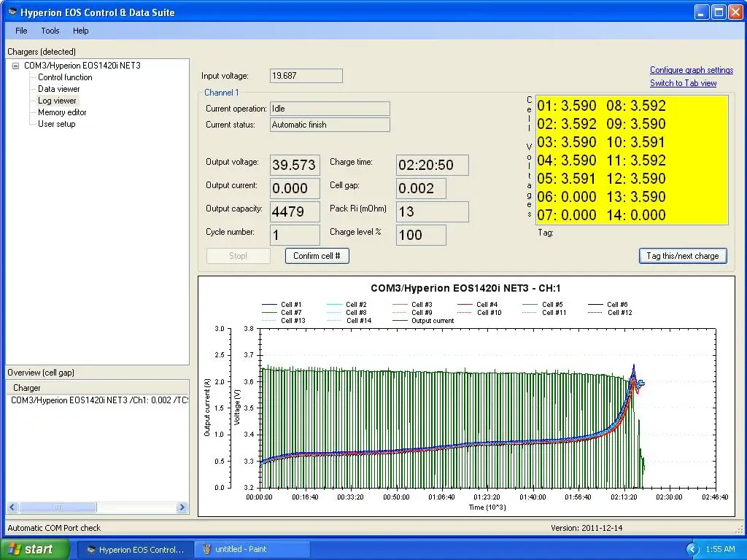Select COM3/Hyperion EOS1420i NET3 charger in tree
Screen dimensions: 747x560
coord(82,66)
